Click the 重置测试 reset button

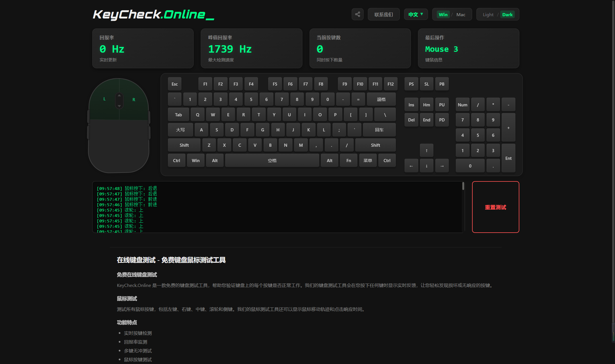(495, 207)
